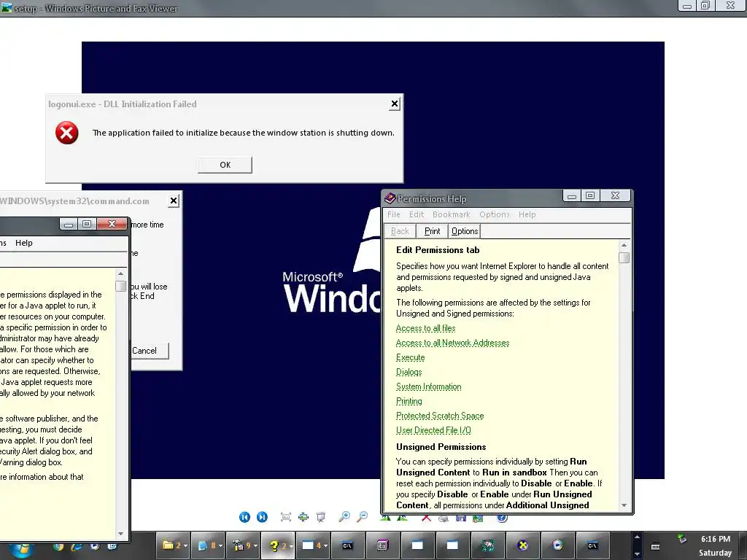
Task: Open the 'Access to all files' link
Action: (425, 328)
